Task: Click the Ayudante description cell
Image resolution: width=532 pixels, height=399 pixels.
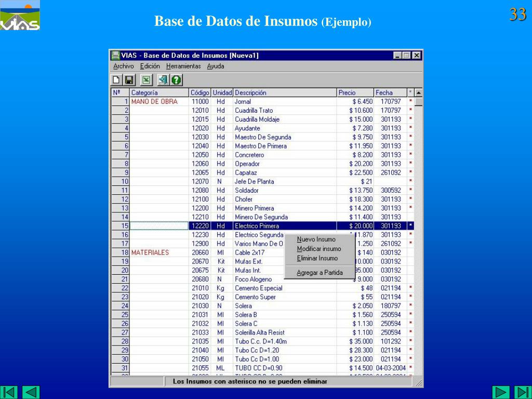Action: coord(285,128)
